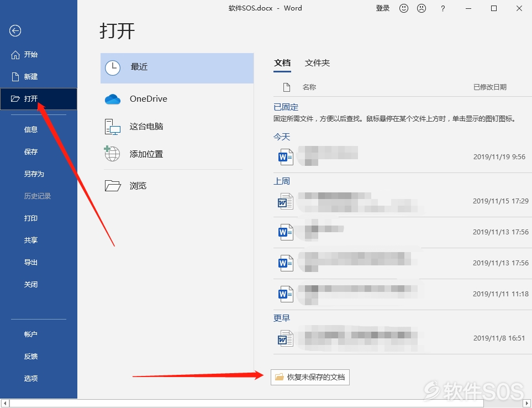Open the 帐户 page
This screenshot has height=408, width=532.
tap(31, 334)
